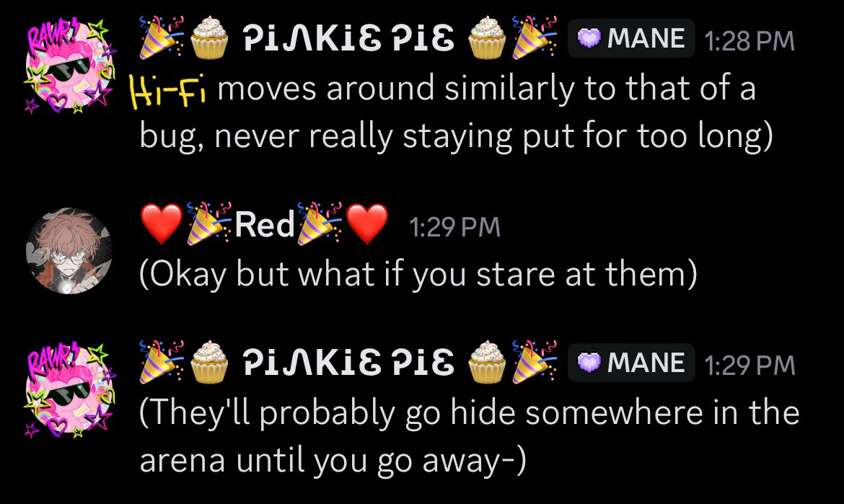The image size is (844, 504).
Task: Click the purple heart in Pinkie's 1:29 PM MANE badge
Action: point(589,363)
